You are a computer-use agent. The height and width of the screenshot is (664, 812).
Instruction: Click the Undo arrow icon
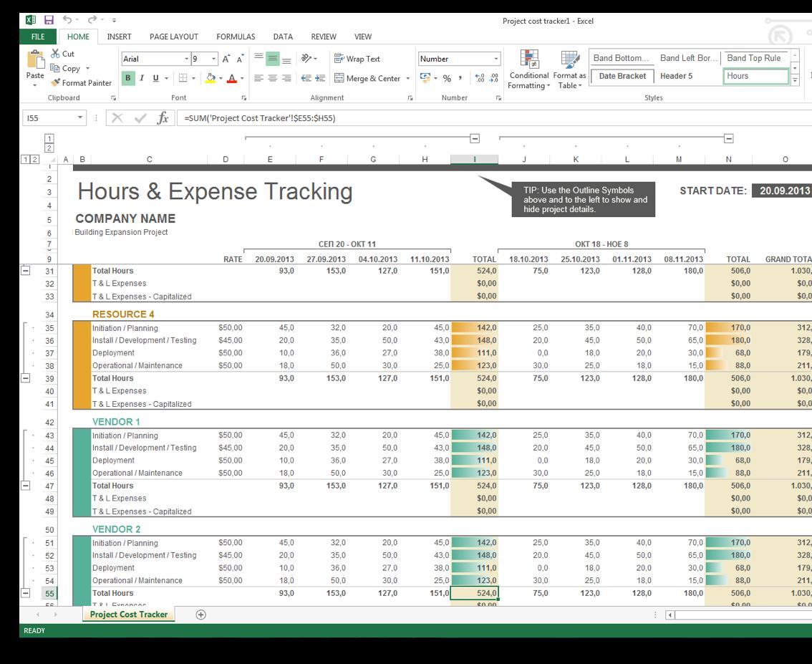tap(67, 19)
